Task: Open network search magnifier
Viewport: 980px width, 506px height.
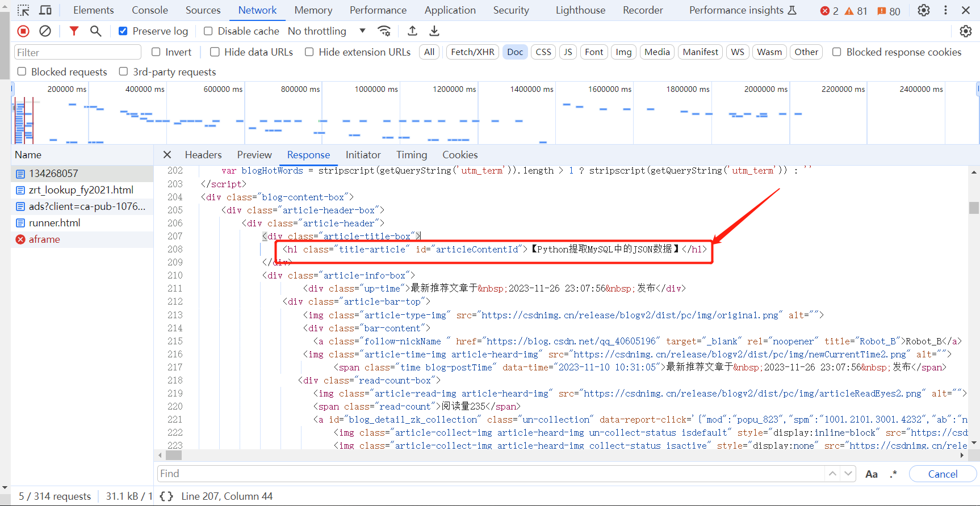Action: pos(96,31)
